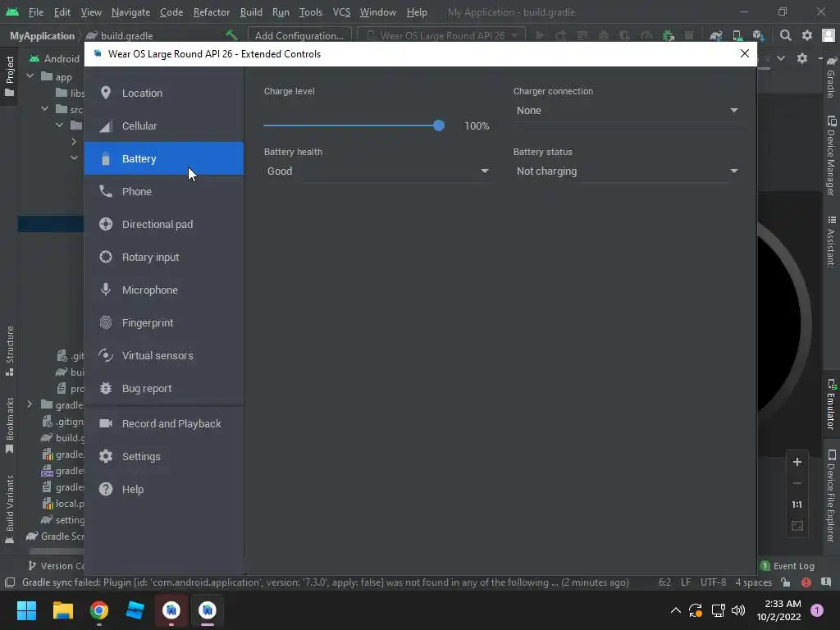Open the Project tool window tab
Image resolution: width=840 pixels, height=630 pixels.
pos(9,76)
